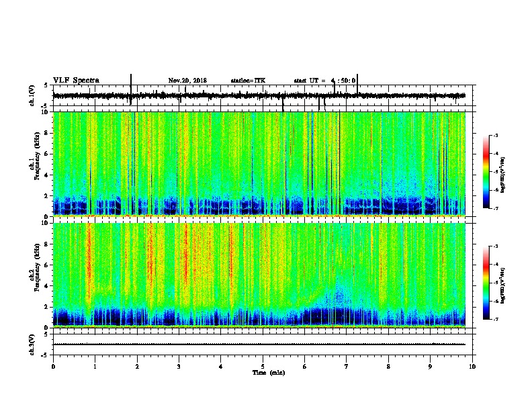Click the ch.1 spectrogram panel
The height and width of the screenshot is (411, 532).
tap(259, 164)
